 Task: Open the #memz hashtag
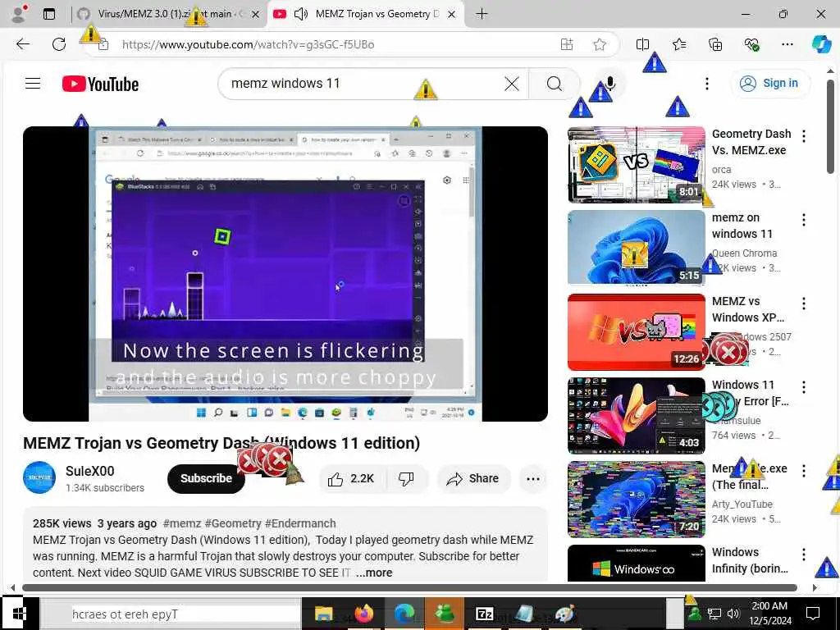[182, 523]
